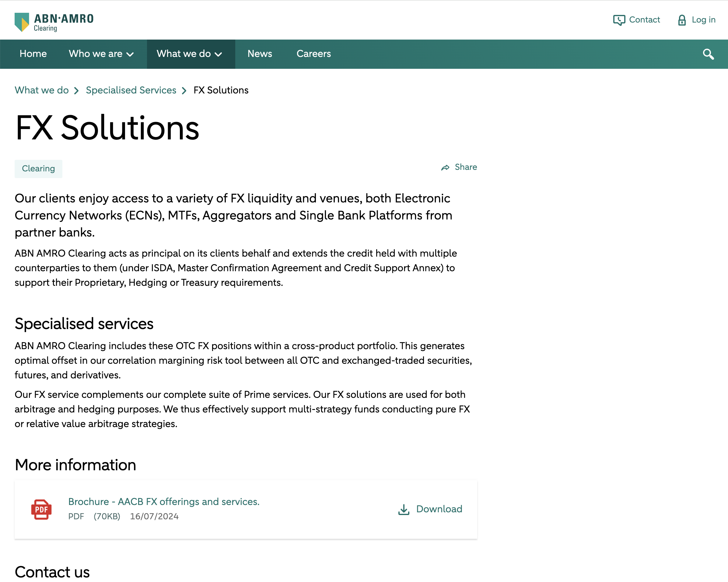The height and width of the screenshot is (582, 728).
Task: Click the download arrow icon
Action: click(404, 509)
